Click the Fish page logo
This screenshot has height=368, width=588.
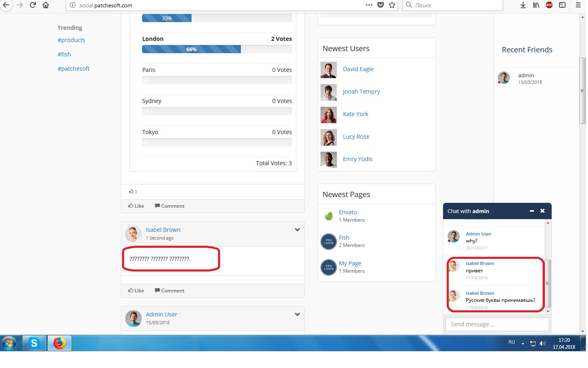[x=329, y=242]
